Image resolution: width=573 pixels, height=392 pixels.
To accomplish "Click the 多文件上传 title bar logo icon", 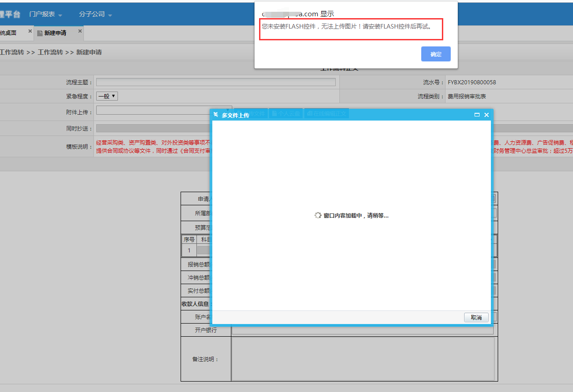I will pyautogui.click(x=216, y=115).
